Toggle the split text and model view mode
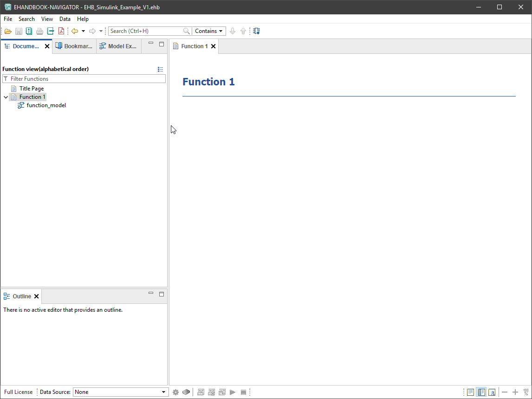Viewport: 532px width, 399px height. pyautogui.click(x=481, y=392)
